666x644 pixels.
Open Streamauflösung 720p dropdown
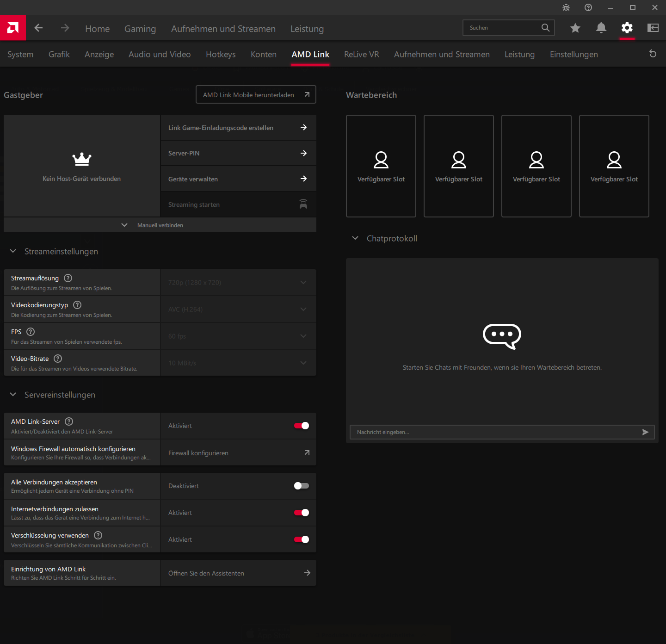pyautogui.click(x=239, y=283)
